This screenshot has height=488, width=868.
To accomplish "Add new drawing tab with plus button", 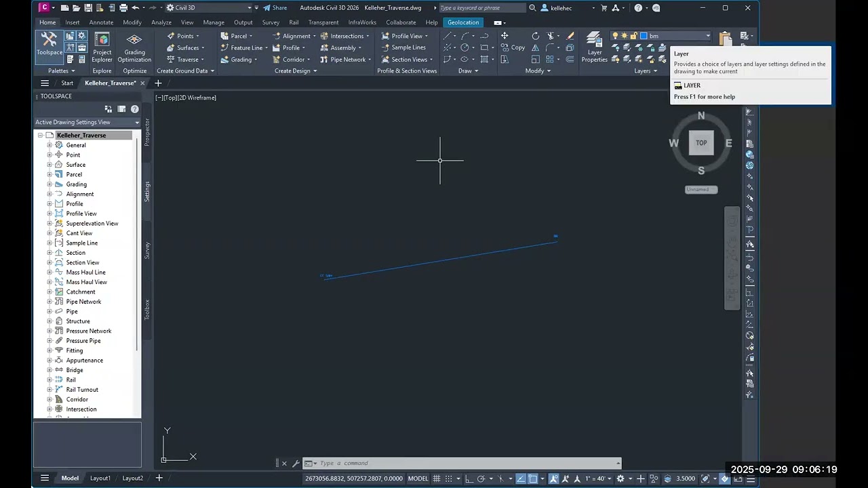I will click(158, 83).
